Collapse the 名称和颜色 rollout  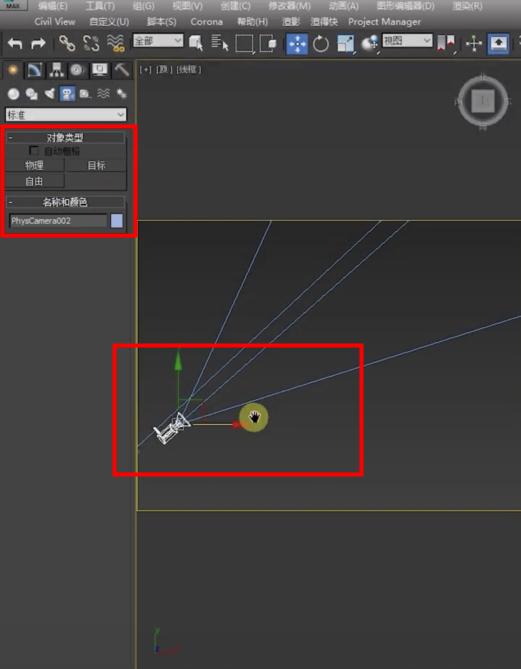65,202
